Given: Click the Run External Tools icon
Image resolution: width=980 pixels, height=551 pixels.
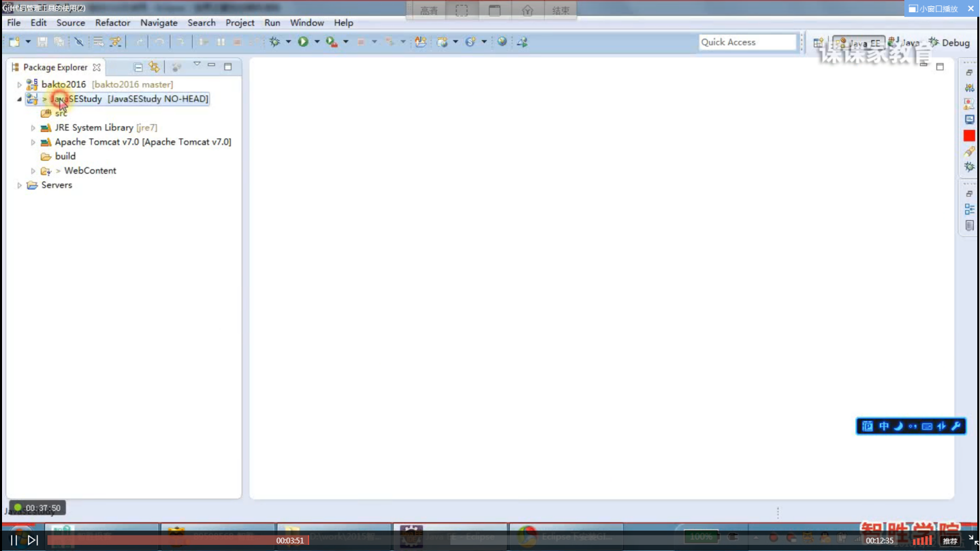Looking at the screenshot, I should [332, 42].
